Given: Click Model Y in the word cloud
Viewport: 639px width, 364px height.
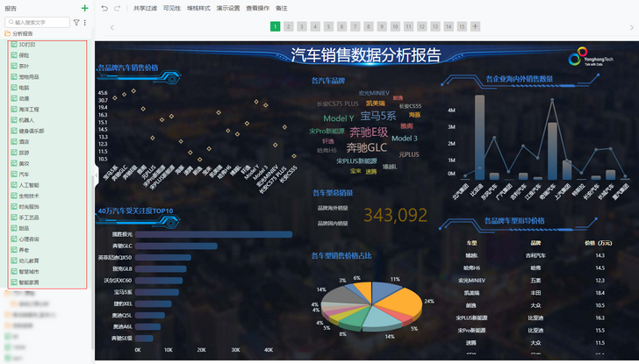Looking at the screenshot, I should pos(339,118).
